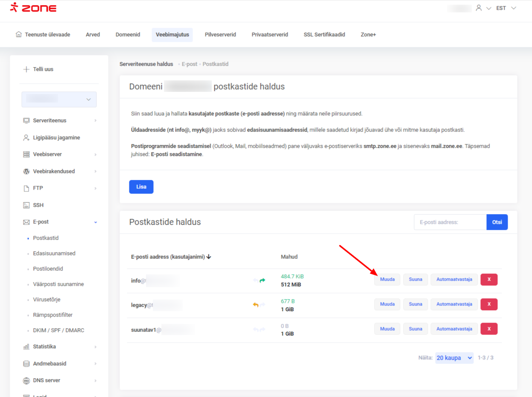
Task: Select the Veebimajutus tab
Action: [172, 35]
